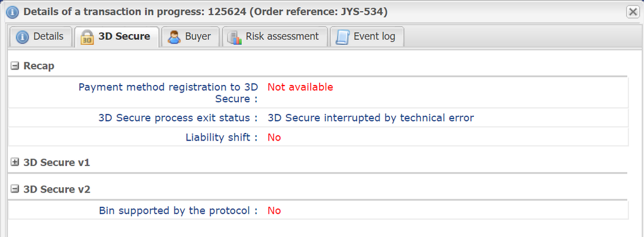Viewport: 644px width, 237px height.
Task: Expand the 3D Secure v1 section
Action: (15, 162)
